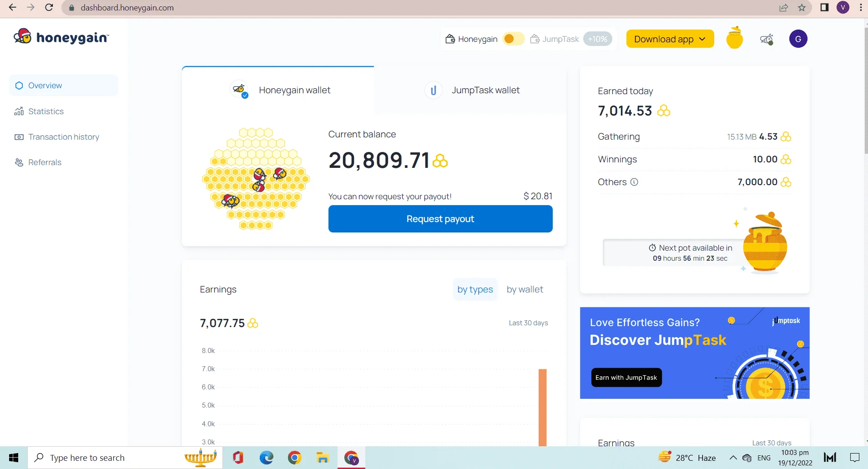
Task: Click the share page icon
Action: [x=783, y=8]
